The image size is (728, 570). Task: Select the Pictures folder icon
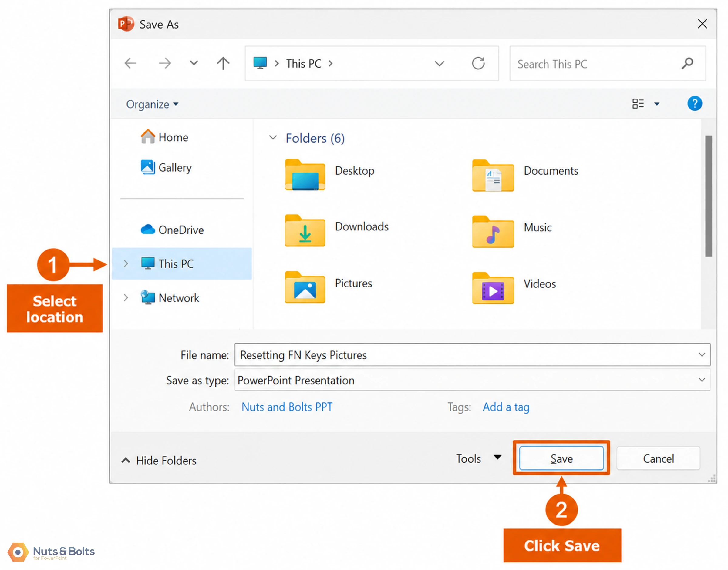[x=305, y=287]
